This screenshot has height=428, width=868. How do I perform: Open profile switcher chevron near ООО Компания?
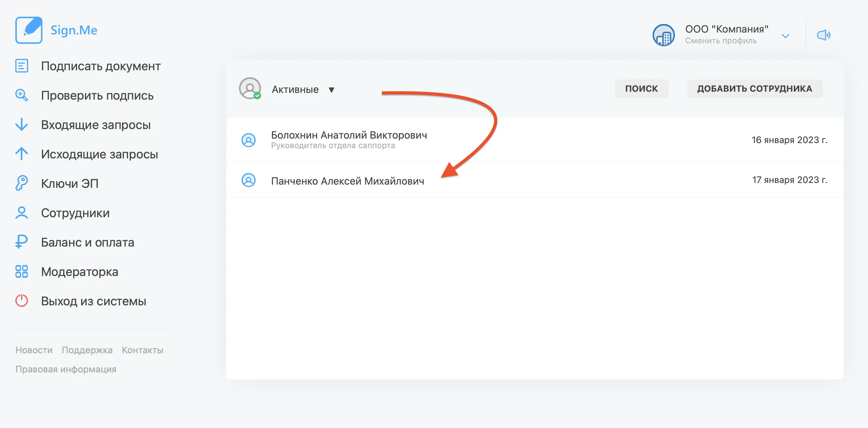click(x=785, y=36)
